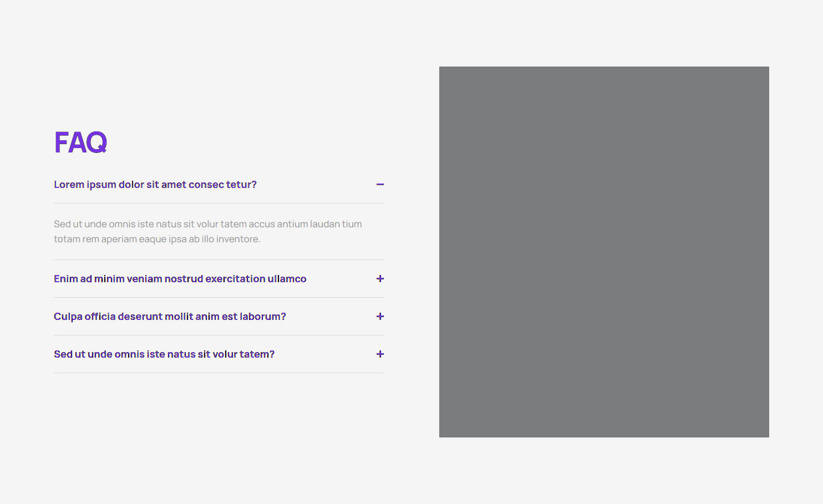Click the answer paragraph starting 'Sed ut unde'
Image resolution: width=823 pixels, height=504 pixels.
click(207, 231)
